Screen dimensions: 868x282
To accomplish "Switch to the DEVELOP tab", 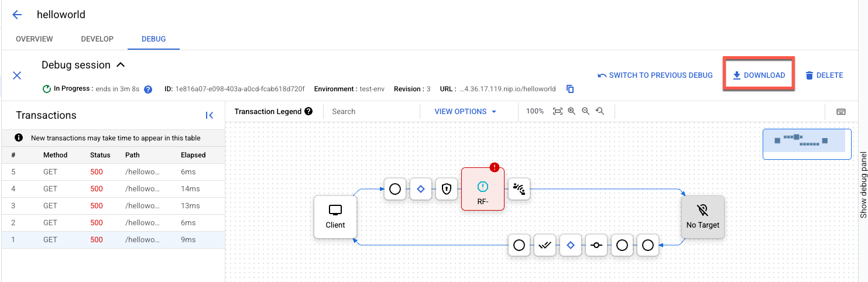I will (x=97, y=39).
